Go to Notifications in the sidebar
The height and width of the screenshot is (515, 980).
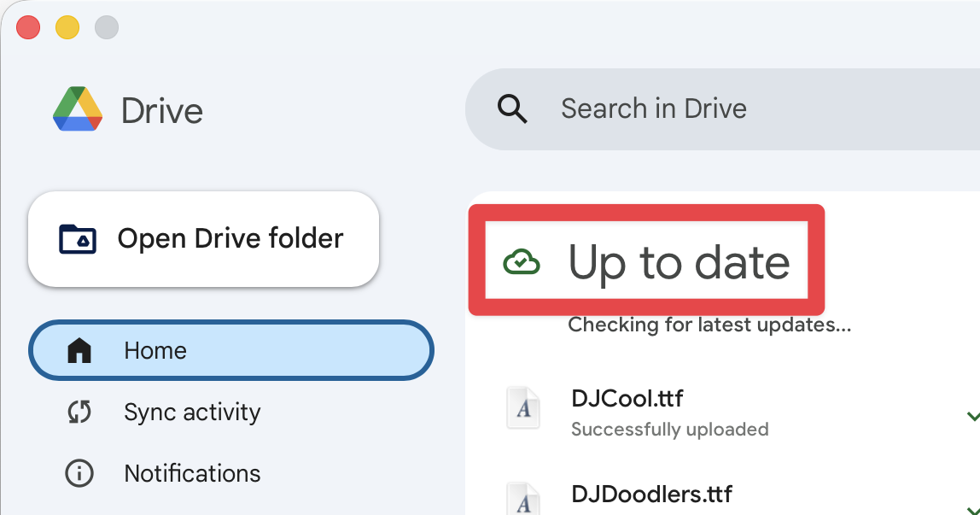192,473
